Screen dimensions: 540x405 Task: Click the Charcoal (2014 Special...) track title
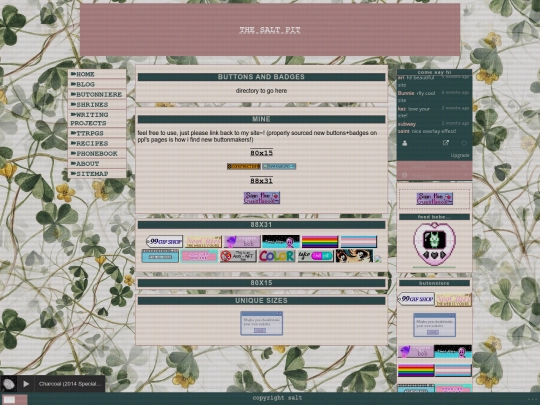tap(70, 384)
